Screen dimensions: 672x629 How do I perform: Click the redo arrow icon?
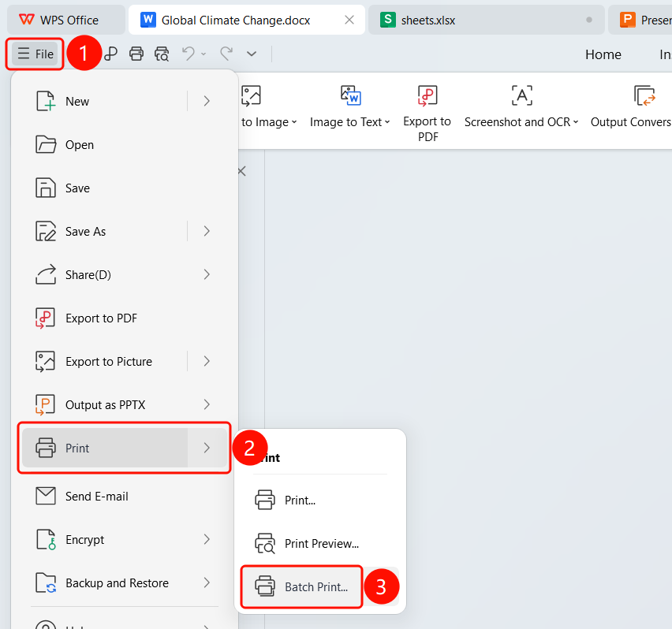pos(226,54)
